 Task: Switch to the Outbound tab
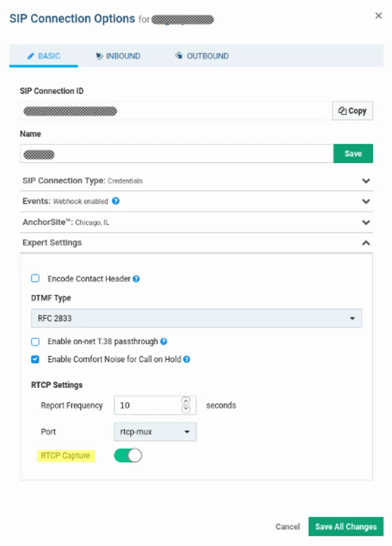click(202, 56)
